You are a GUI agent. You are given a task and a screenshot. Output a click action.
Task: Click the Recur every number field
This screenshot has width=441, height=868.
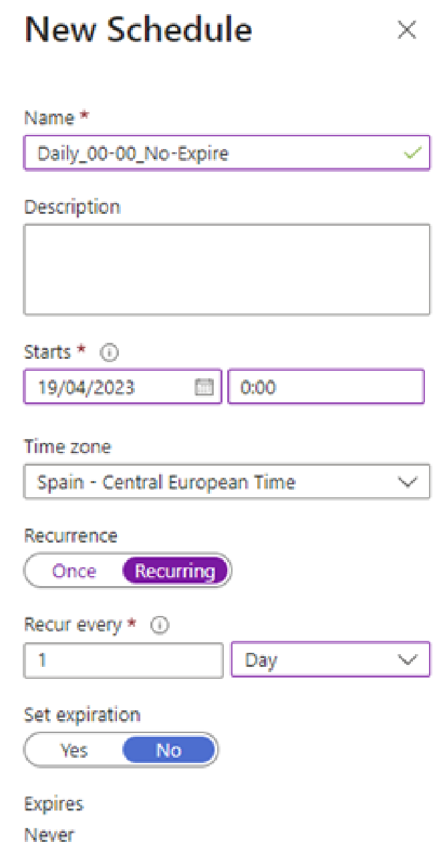123,660
